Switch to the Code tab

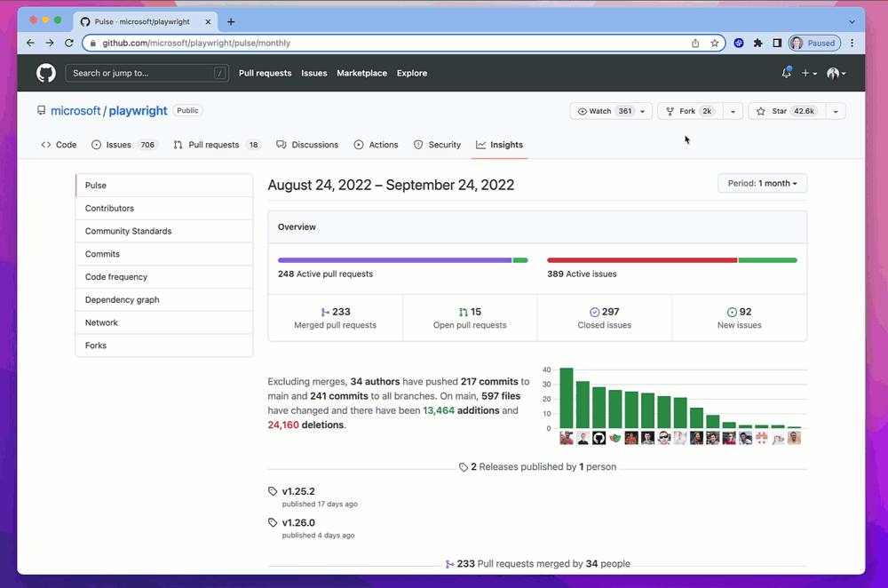(x=59, y=145)
